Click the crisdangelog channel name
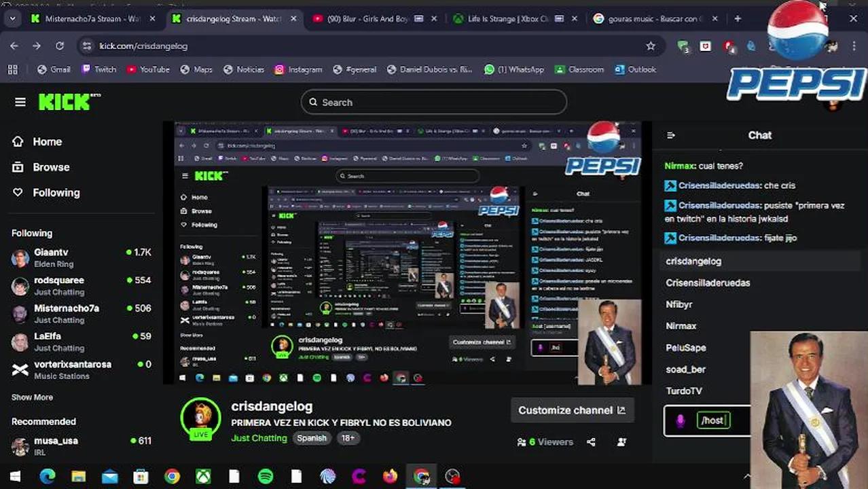Viewport: 868px width, 489px height. (x=272, y=406)
